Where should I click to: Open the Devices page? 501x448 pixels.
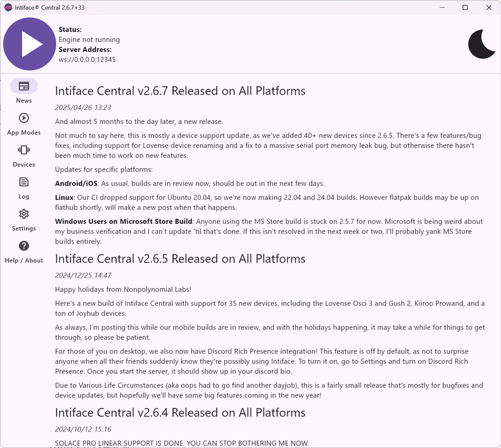pyautogui.click(x=24, y=156)
